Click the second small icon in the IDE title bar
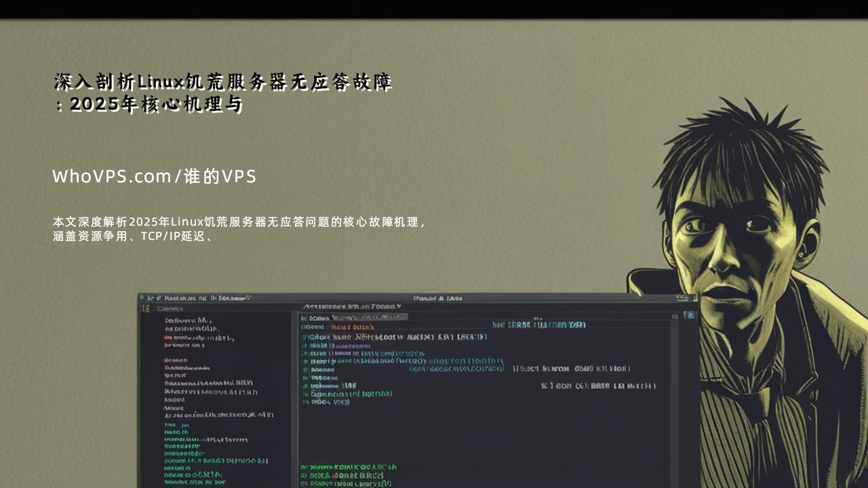The image size is (868, 488). pos(150,298)
